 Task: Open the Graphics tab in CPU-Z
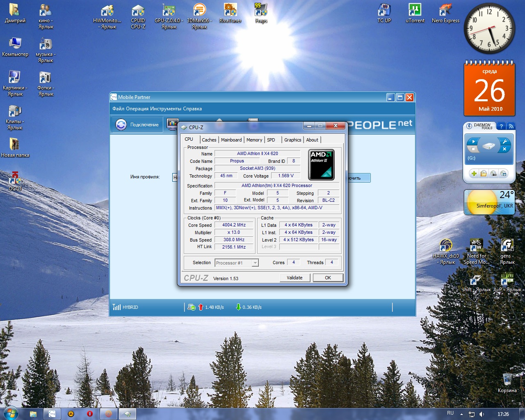pyautogui.click(x=293, y=140)
